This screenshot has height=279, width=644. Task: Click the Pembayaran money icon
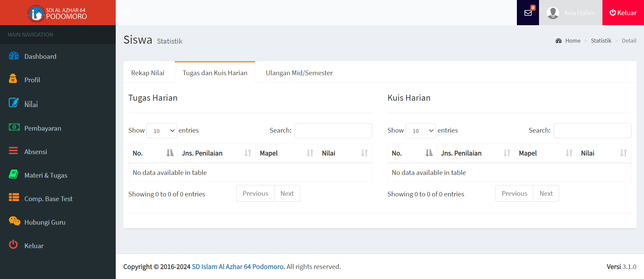tap(14, 127)
